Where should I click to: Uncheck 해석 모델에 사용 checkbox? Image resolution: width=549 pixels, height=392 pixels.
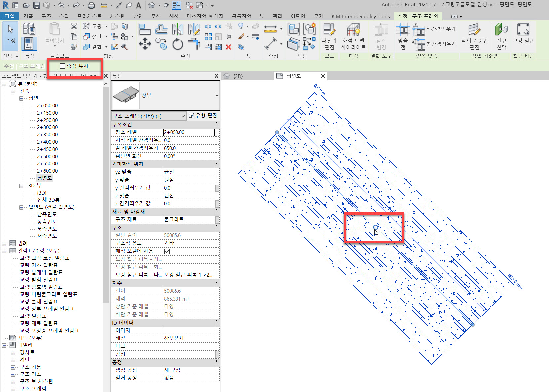click(x=167, y=251)
